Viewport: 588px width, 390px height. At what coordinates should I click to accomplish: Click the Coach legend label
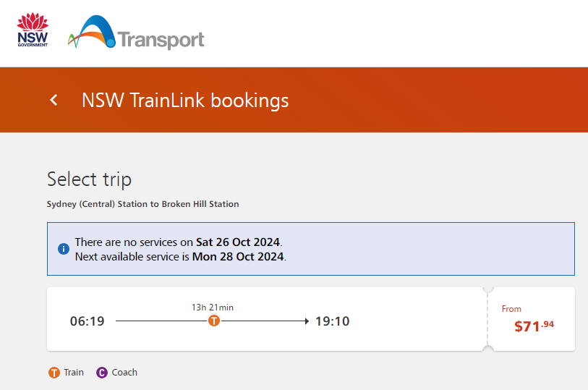[x=124, y=373]
